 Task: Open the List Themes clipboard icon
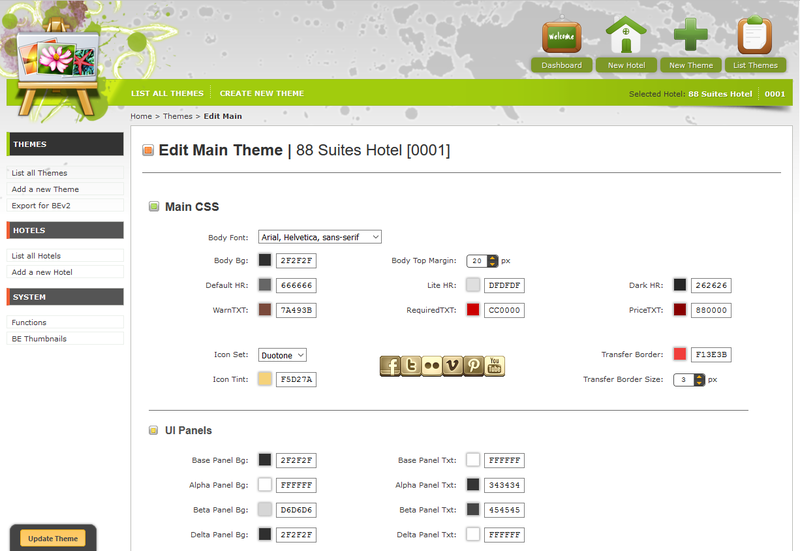pos(755,36)
